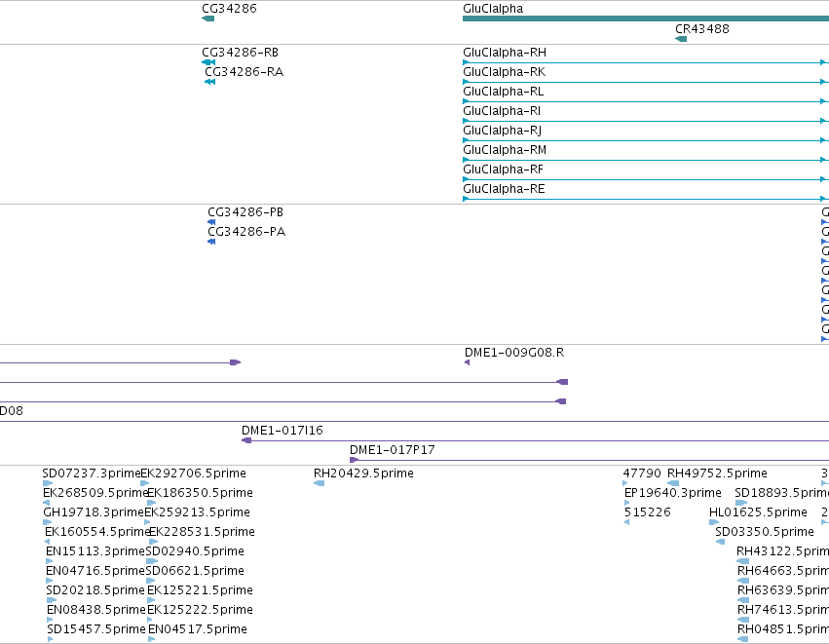
Task: Select the DME1-009G08.R small arrow glyph
Action: coord(467,362)
